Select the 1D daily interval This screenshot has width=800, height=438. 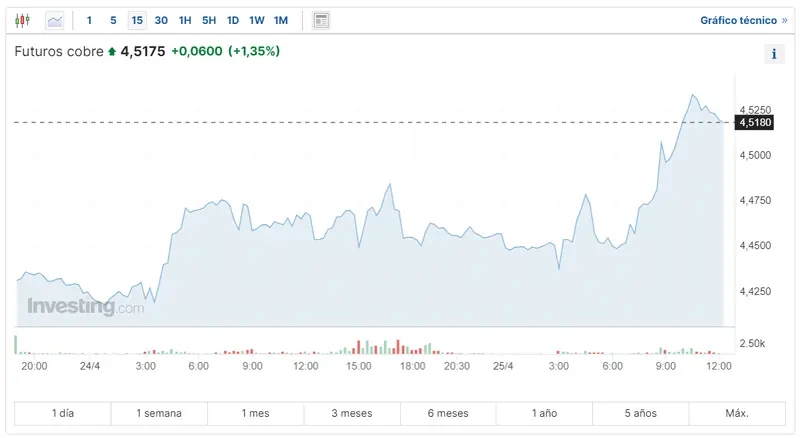click(232, 20)
